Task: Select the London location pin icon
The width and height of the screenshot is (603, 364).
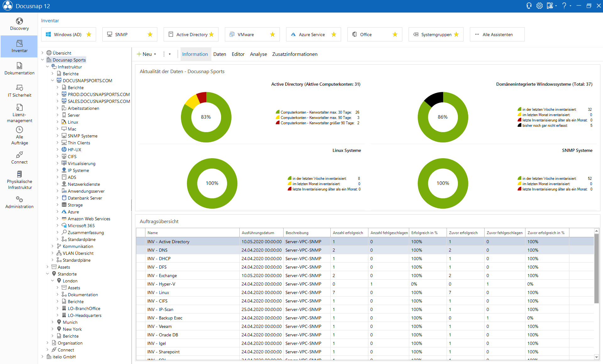Action: pyautogui.click(x=59, y=281)
